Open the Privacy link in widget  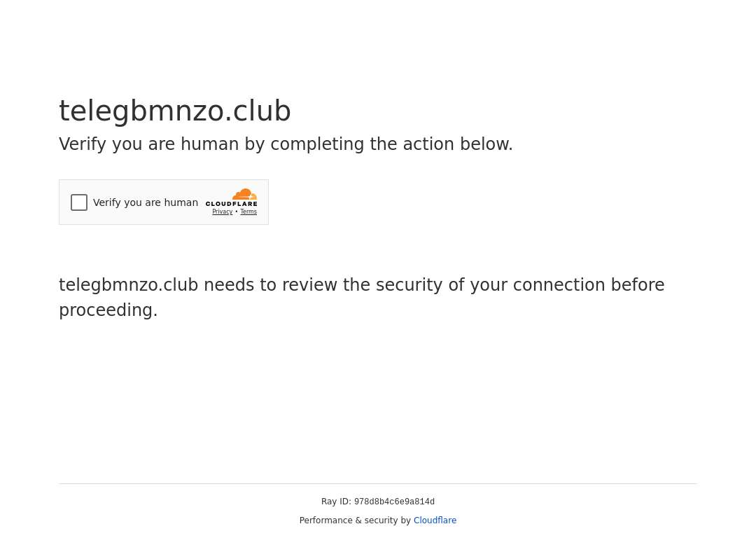[x=223, y=212]
